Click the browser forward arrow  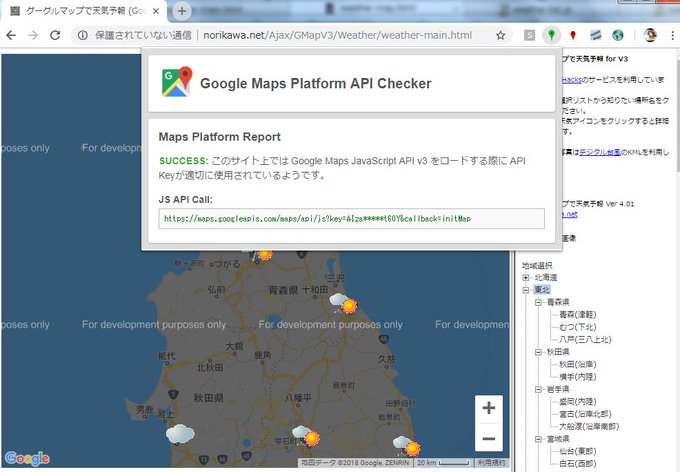33,35
